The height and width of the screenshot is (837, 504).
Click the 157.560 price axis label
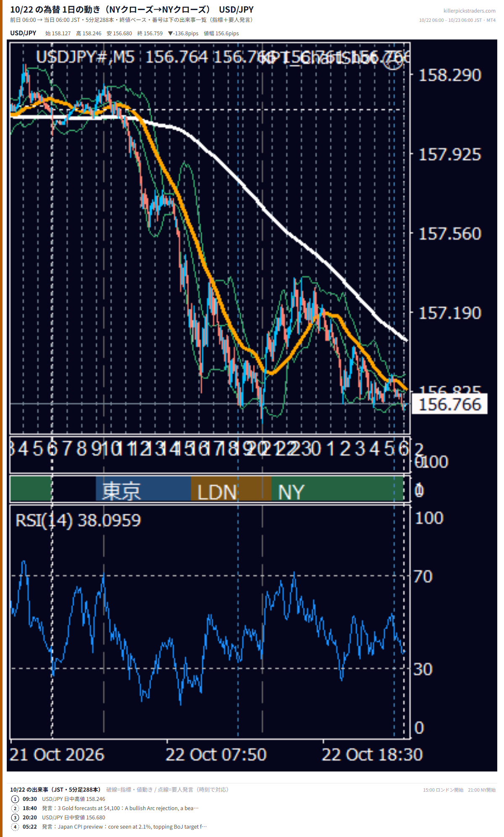pyautogui.click(x=449, y=234)
